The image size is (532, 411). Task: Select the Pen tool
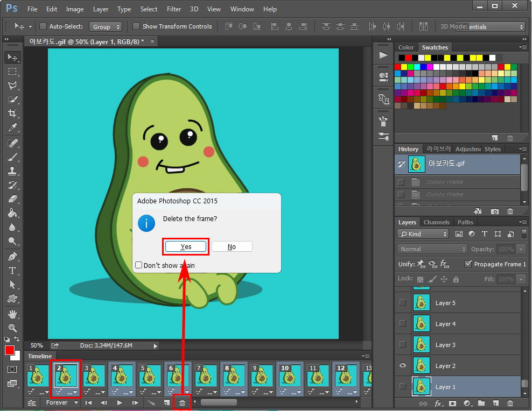12,257
